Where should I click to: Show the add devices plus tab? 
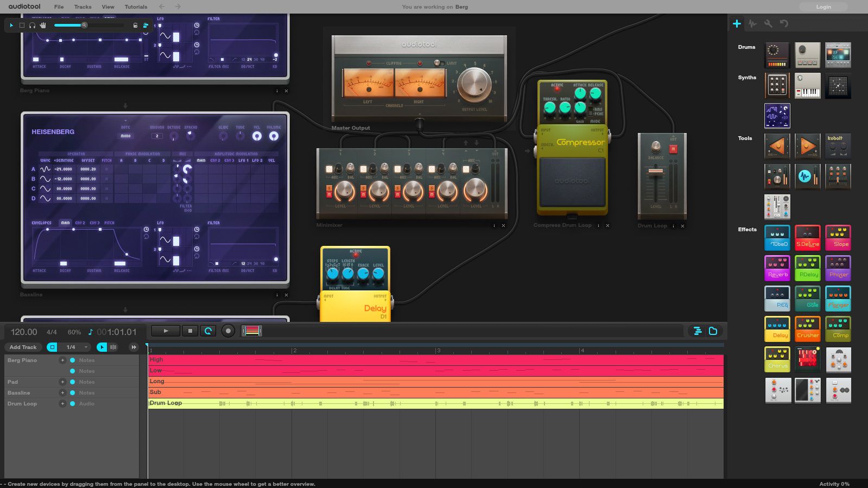point(737,23)
